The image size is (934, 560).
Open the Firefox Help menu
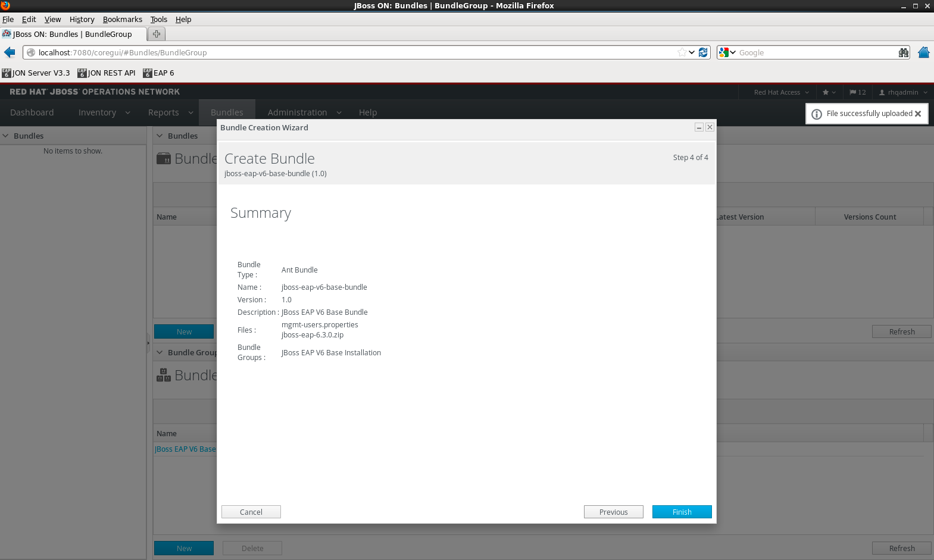pos(183,19)
